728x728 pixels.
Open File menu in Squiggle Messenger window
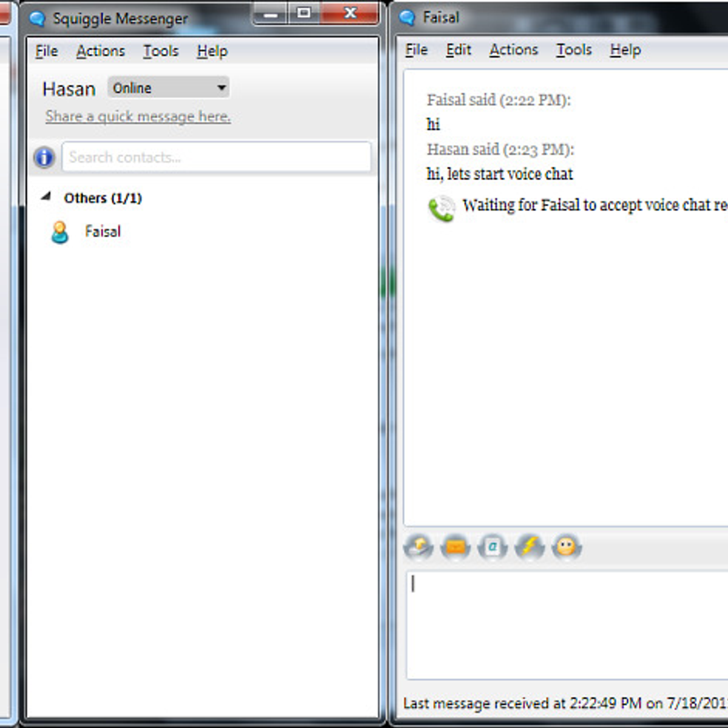pyautogui.click(x=47, y=51)
